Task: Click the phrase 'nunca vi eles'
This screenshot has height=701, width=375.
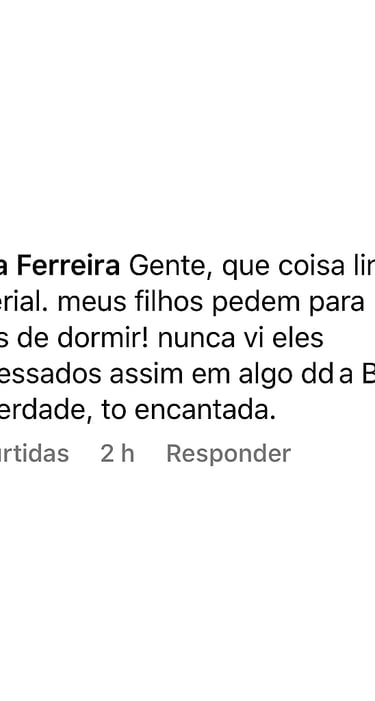Action: pyautogui.click(x=240, y=338)
